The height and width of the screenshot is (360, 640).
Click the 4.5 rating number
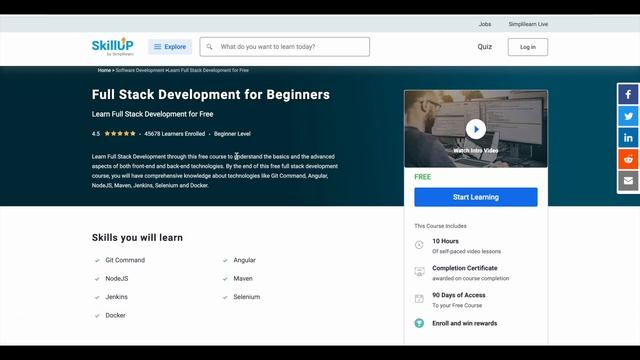point(96,133)
